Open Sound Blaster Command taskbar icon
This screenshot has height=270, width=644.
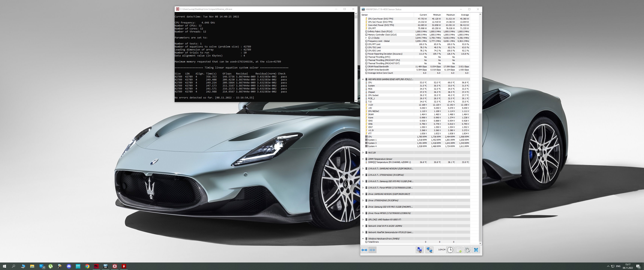78,266
